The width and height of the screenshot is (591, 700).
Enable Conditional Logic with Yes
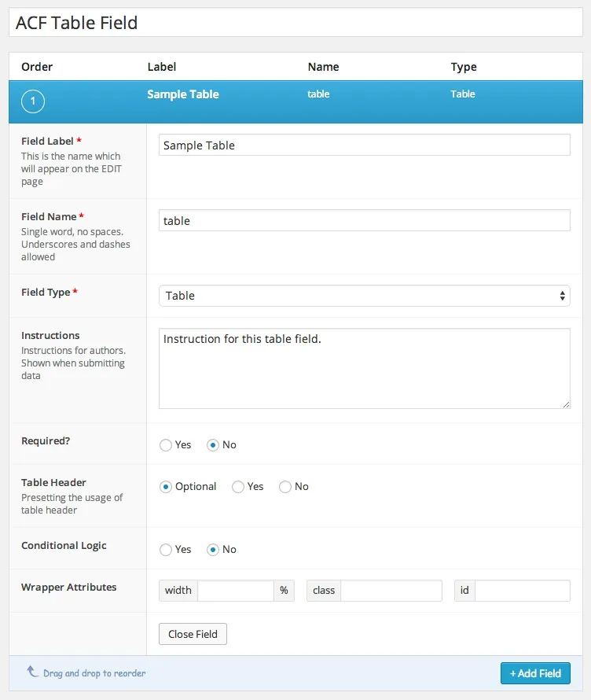pos(166,550)
